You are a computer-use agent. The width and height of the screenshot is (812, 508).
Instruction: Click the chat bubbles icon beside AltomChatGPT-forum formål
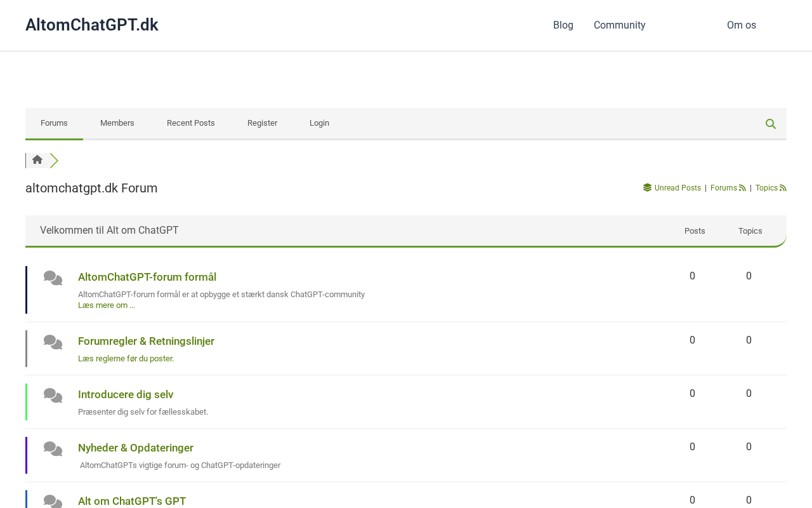pyautogui.click(x=53, y=278)
